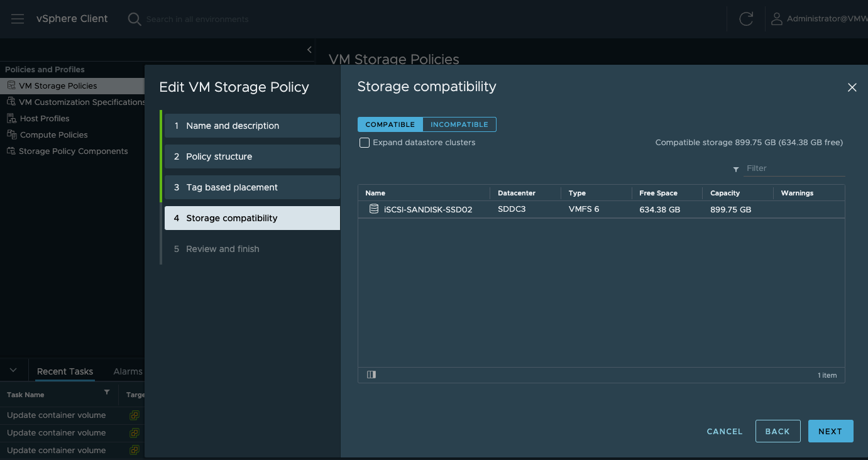Click the 899.75 GB capacity cell

click(x=731, y=209)
